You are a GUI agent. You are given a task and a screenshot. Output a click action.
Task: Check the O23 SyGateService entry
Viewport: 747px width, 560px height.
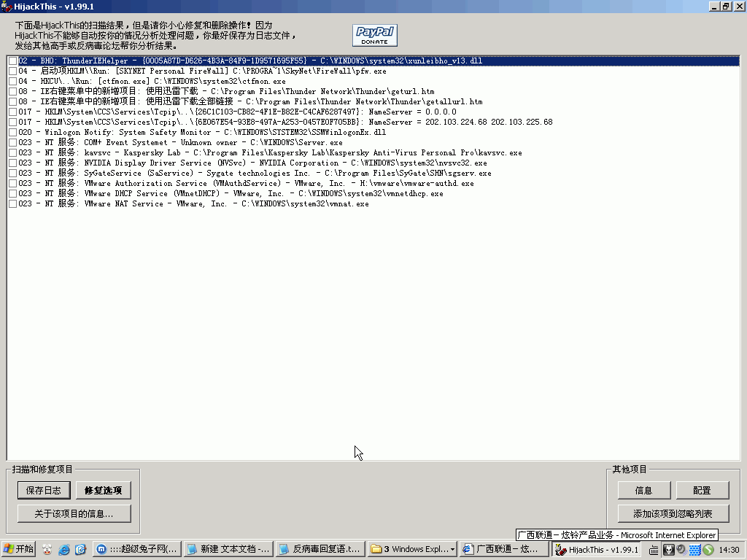tap(13, 174)
